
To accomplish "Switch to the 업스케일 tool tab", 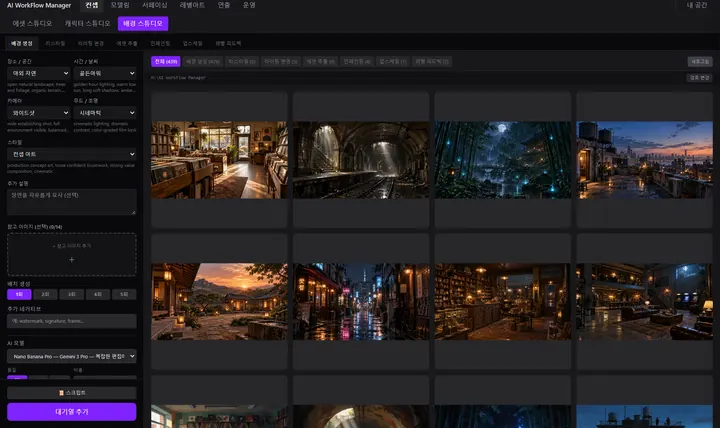I will [192, 43].
